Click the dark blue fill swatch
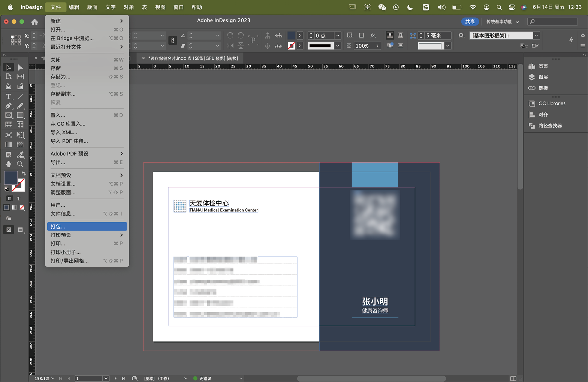 pyautogui.click(x=10, y=178)
